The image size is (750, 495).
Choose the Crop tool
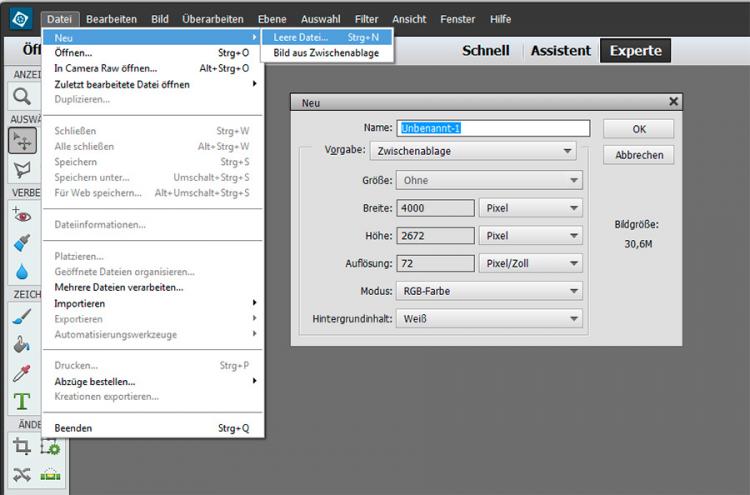click(x=21, y=447)
